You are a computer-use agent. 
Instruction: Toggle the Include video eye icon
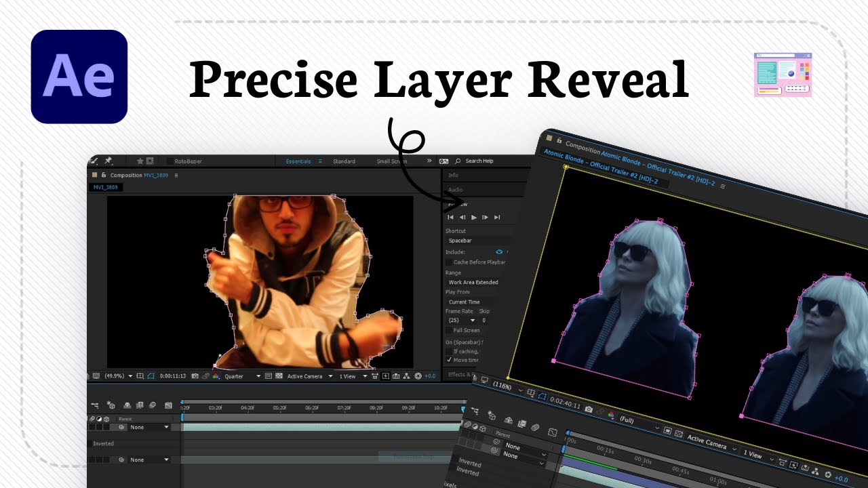click(499, 251)
